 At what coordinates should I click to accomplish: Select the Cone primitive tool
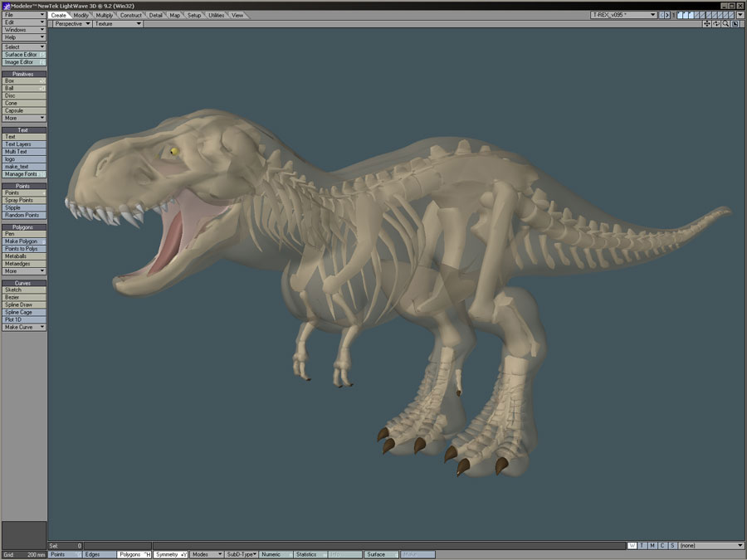pos(24,104)
